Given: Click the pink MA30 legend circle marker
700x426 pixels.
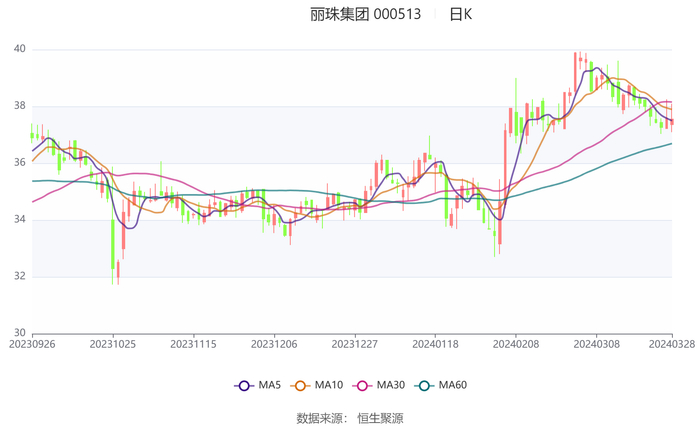Looking at the screenshot, I should coord(363,385).
